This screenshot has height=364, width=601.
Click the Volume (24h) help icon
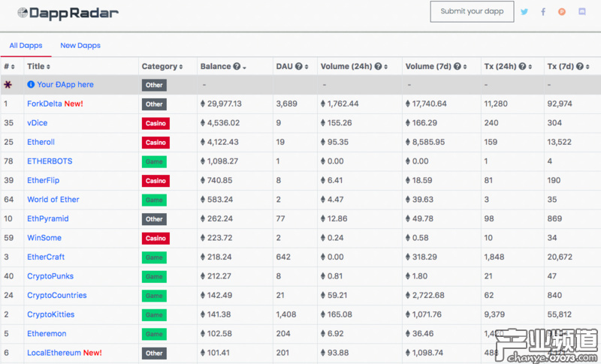click(377, 67)
